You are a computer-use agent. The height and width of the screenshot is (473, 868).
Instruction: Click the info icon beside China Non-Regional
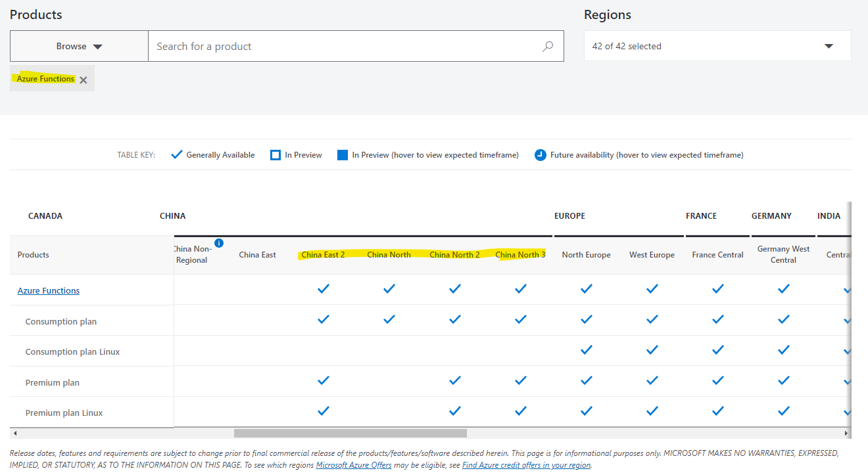coord(218,243)
